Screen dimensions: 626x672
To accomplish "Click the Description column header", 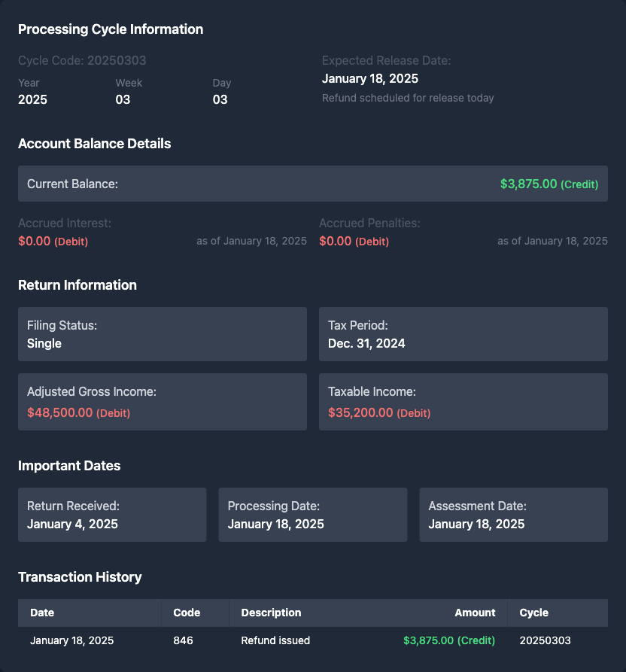I will pos(271,613).
